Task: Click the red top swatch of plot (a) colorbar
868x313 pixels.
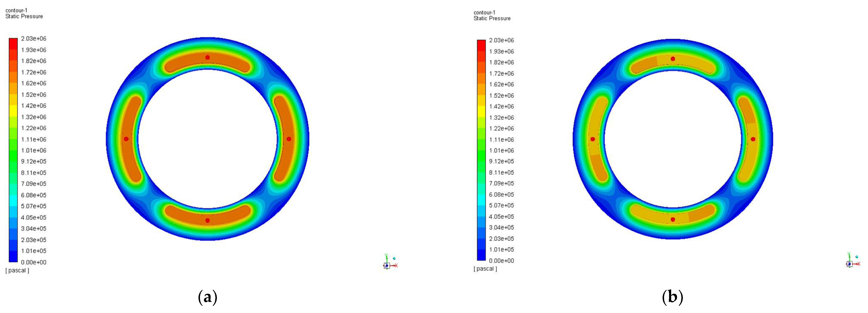Action: coord(13,44)
